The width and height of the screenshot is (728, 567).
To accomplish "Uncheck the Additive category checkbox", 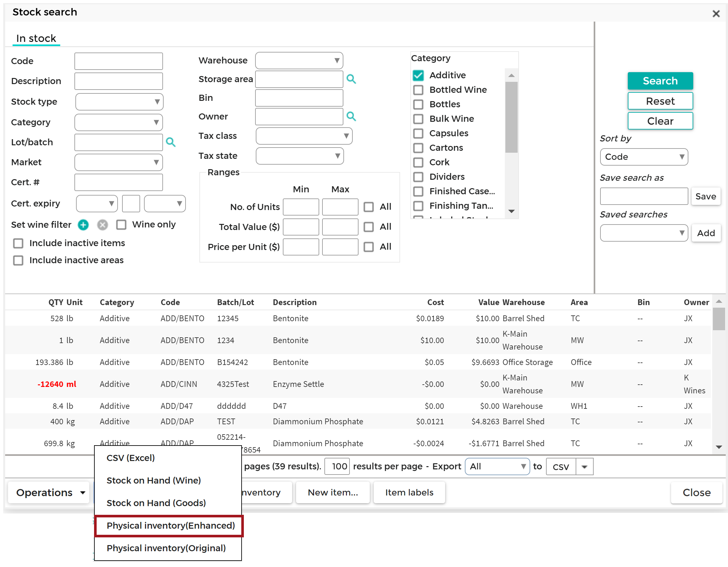I will 418,75.
